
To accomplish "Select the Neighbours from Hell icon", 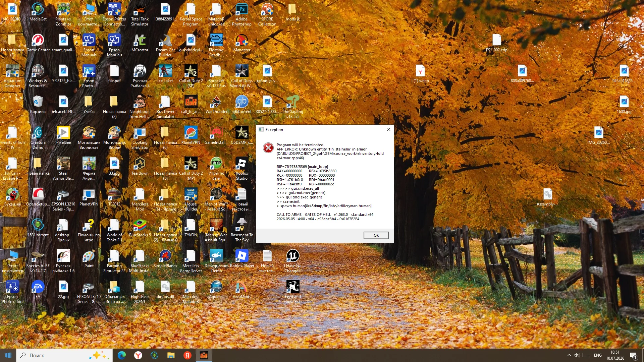I will tap(140, 107).
